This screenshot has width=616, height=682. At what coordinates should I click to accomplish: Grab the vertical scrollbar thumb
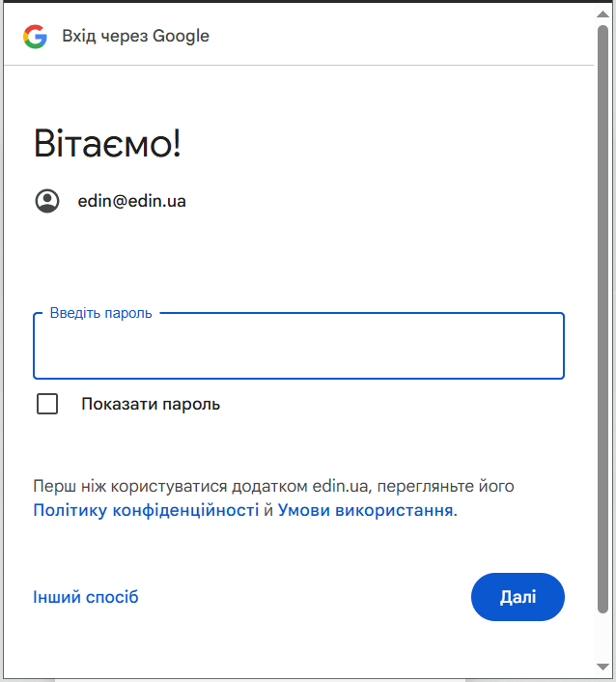point(603,319)
